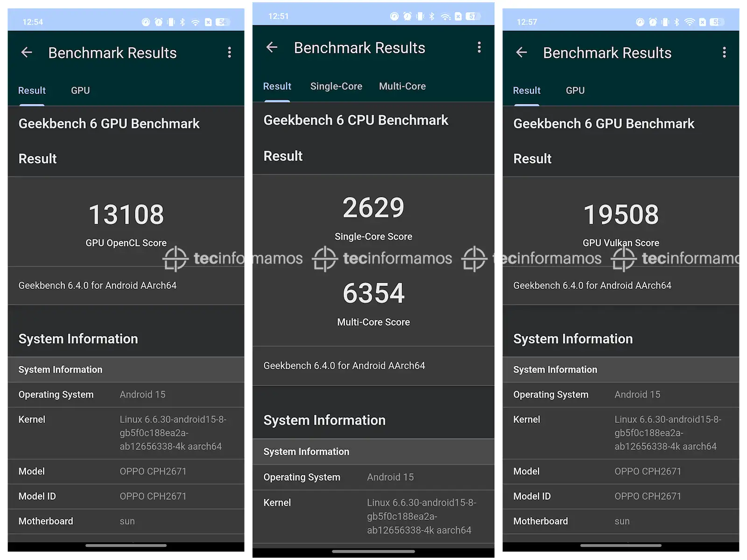This screenshot has width=747, height=560.
Task: Open GPU tab on left OpenCL screen
Action: tap(80, 91)
